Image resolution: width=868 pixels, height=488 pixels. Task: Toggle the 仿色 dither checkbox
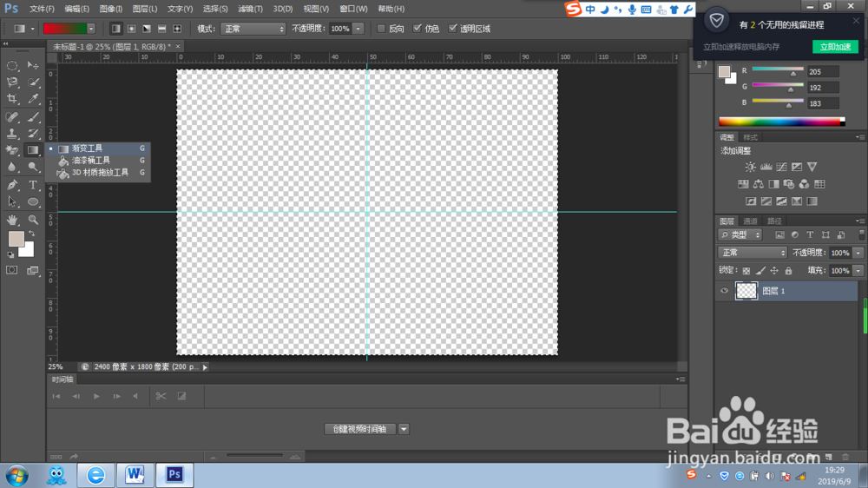(418, 29)
